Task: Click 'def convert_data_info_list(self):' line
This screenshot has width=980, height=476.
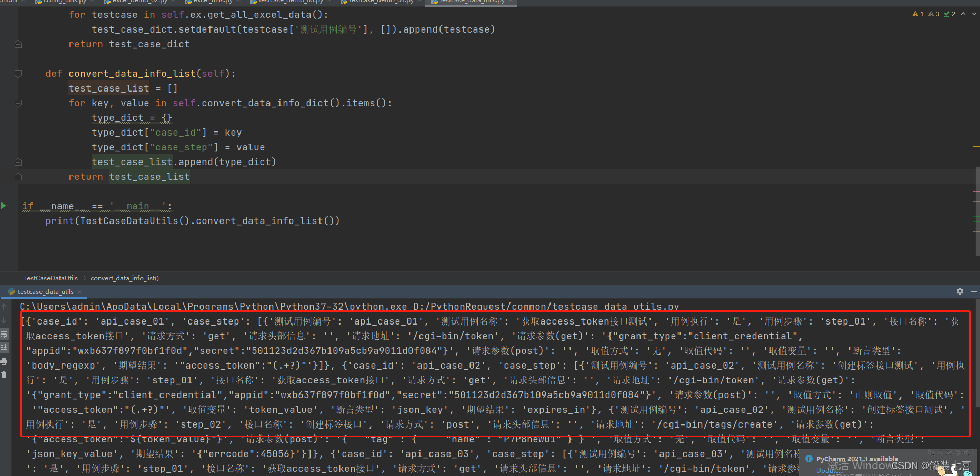Action: point(141,74)
